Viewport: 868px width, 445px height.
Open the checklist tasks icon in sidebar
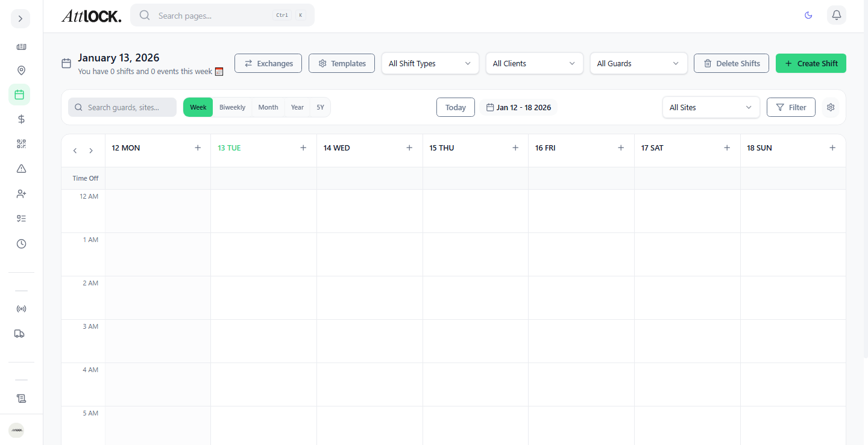(x=21, y=218)
